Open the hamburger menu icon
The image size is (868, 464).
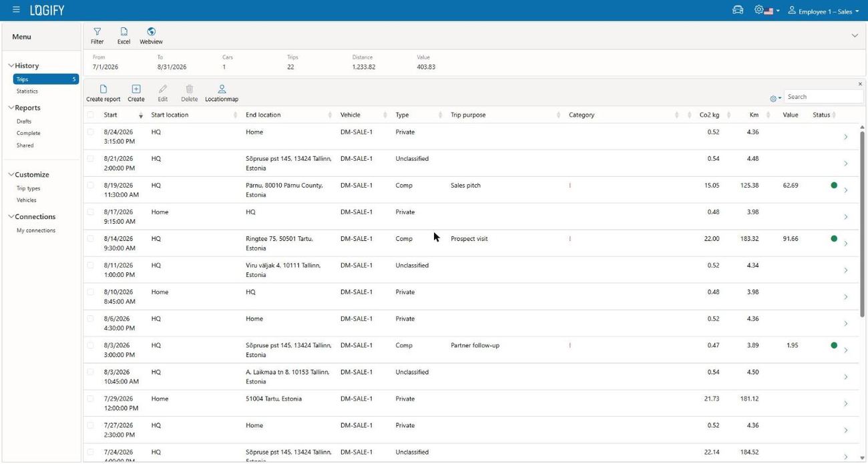pyautogui.click(x=16, y=10)
